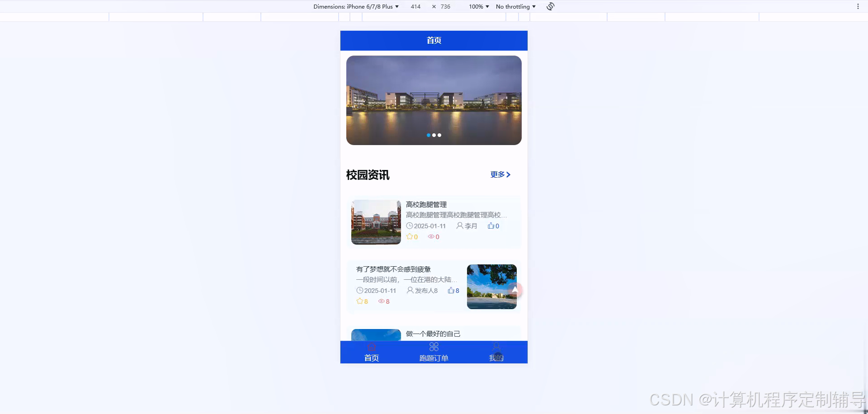Open the No throttling dropdown

(515, 6)
